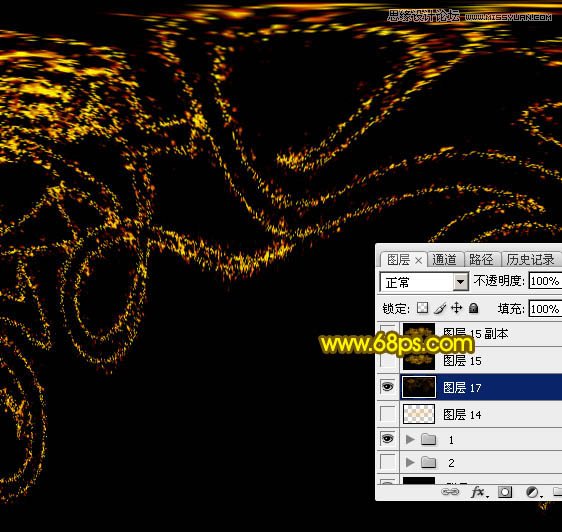The image size is (562, 532).
Task: Click the 不透明度 label
Action: pyautogui.click(x=499, y=281)
